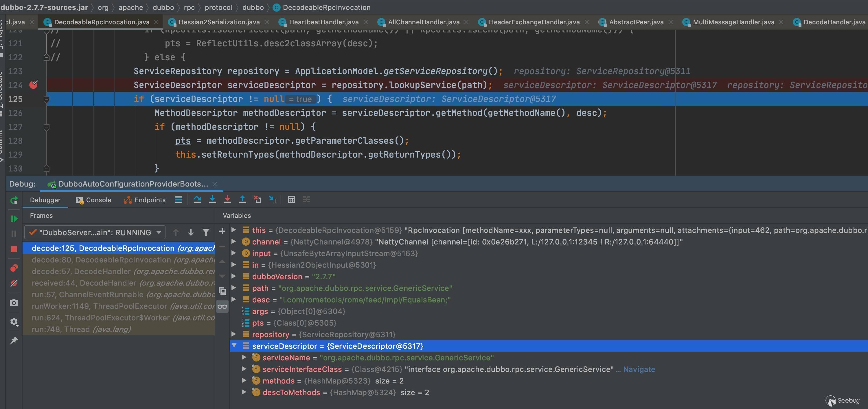Select frame run:57, ChannelEventRunnable

[x=119, y=295]
